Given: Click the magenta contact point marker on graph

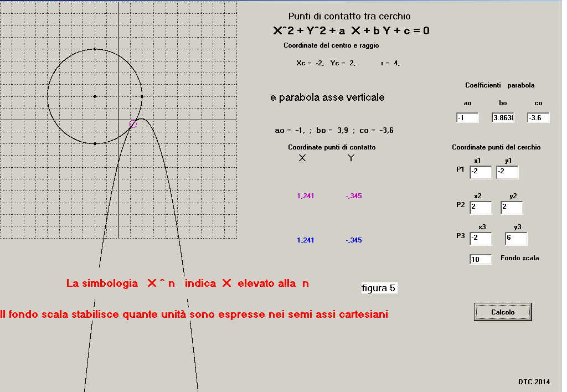Looking at the screenshot, I should click(133, 124).
